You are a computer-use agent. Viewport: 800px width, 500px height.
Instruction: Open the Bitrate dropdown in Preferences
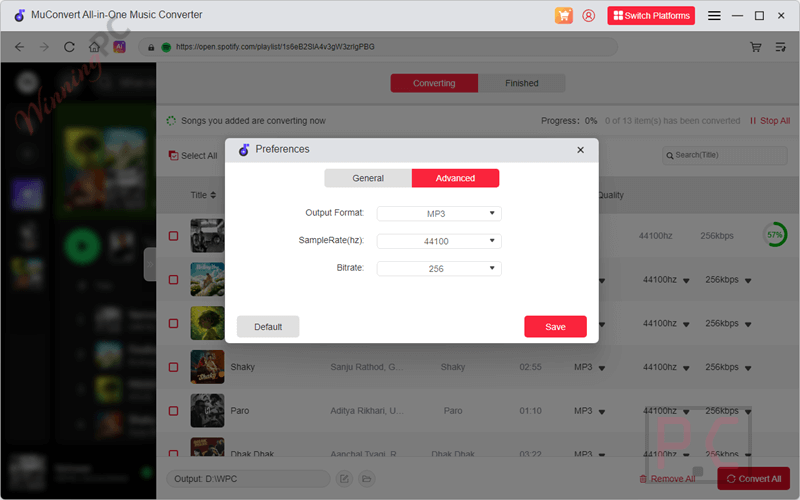(x=439, y=268)
